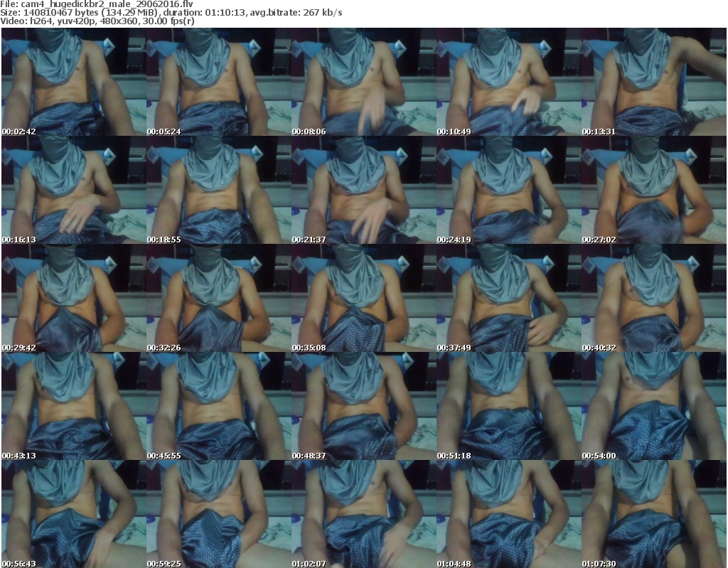The height and width of the screenshot is (568, 728).
Task: Select the frame at 00:16:13
Action: point(73,190)
